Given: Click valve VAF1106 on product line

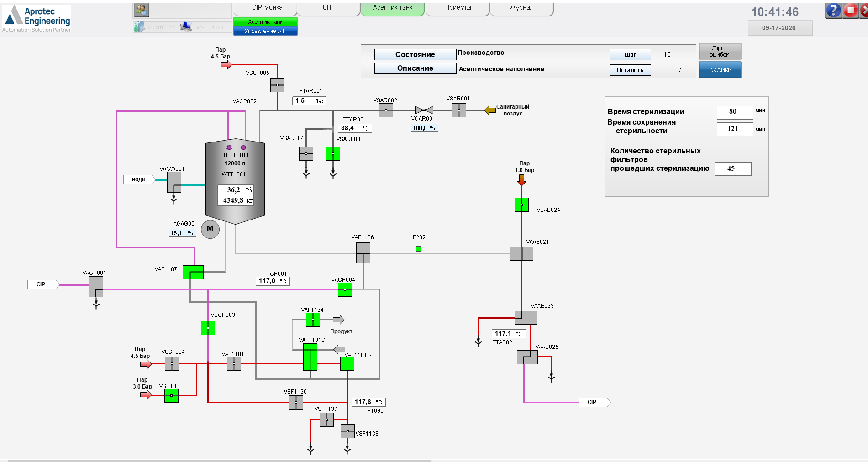Looking at the screenshot, I should click(363, 252).
